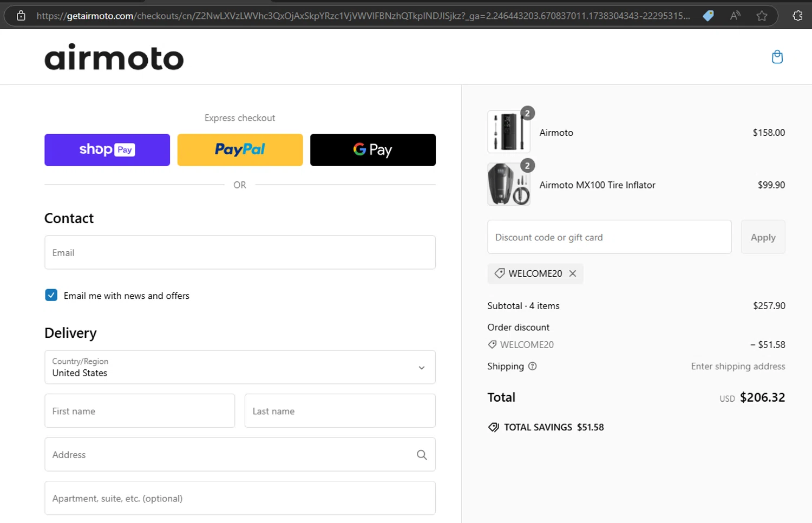This screenshot has height=523, width=812.
Task: Open the browser shopping price tag icon
Action: pos(708,16)
